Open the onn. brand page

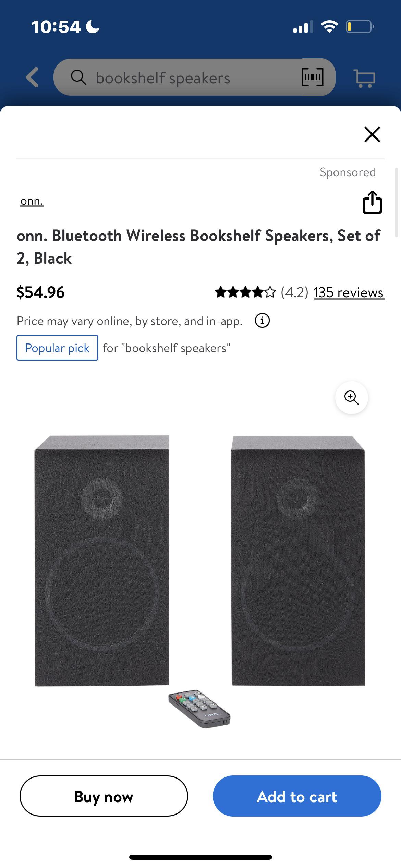pos(32,201)
